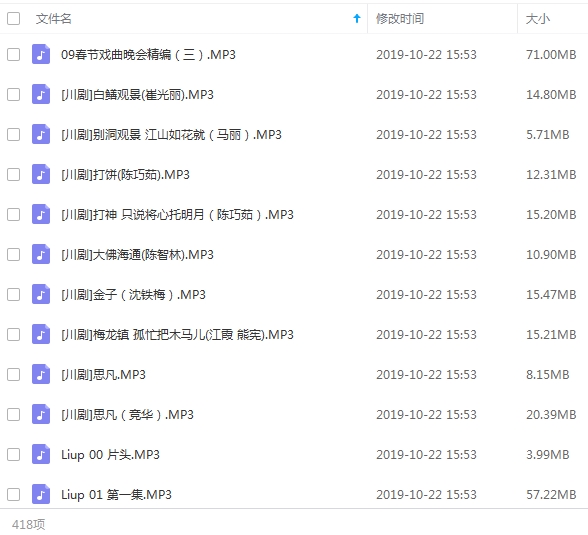Open file Liup 00 片头.MP3
Viewport: 588px width, 535px height.
coord(110,455)
